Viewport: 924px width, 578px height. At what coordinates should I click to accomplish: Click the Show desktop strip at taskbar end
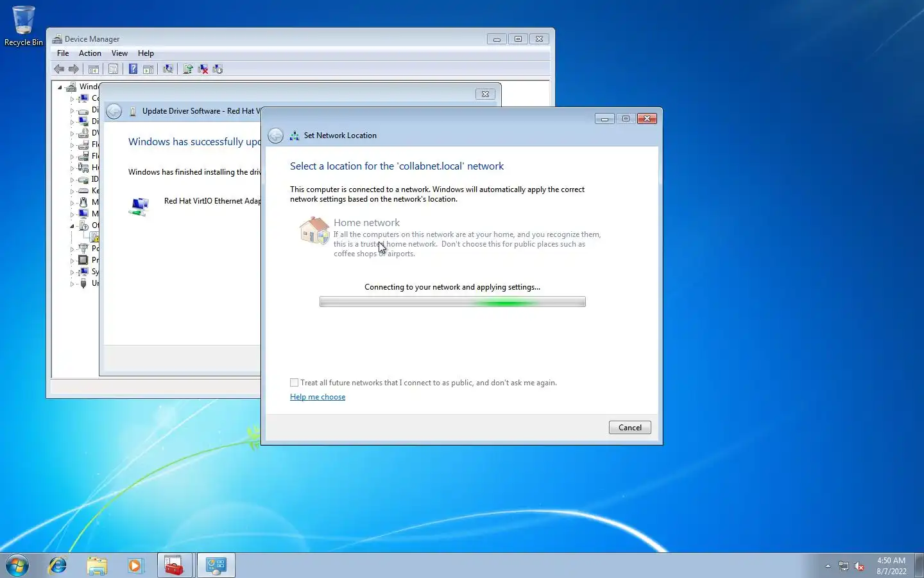(x=919, y=565)
